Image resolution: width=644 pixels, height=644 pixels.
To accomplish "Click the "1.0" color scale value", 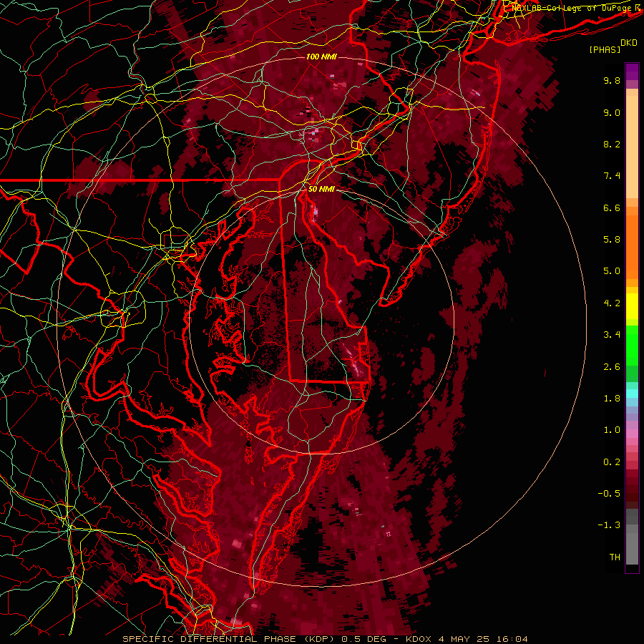I will (612, 430).
